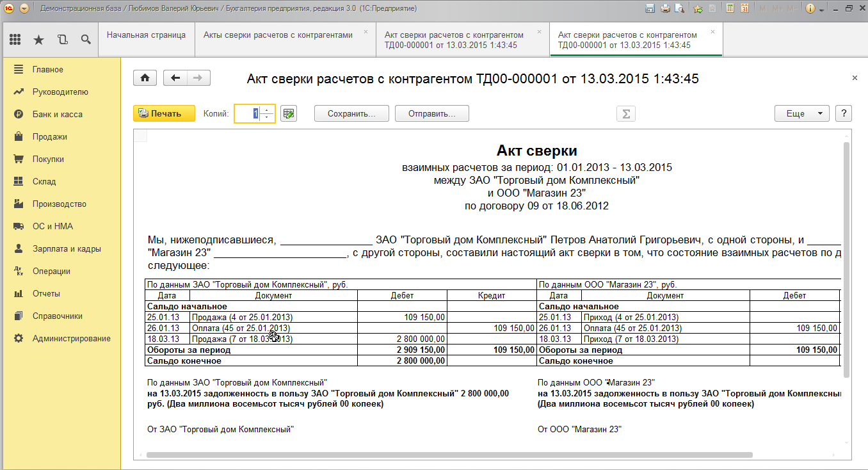Go to home page button
This screenshot has height=470, width=868.
tap(145, 78)
